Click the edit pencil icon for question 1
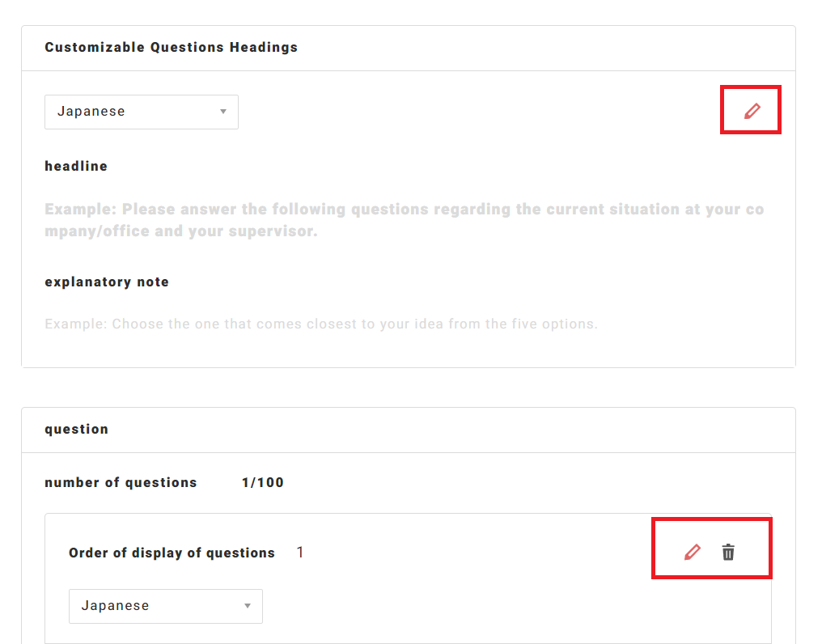Image resolution: width=822 pixels, height=644 pixels. pyautogui.click(x=693, y=553)
